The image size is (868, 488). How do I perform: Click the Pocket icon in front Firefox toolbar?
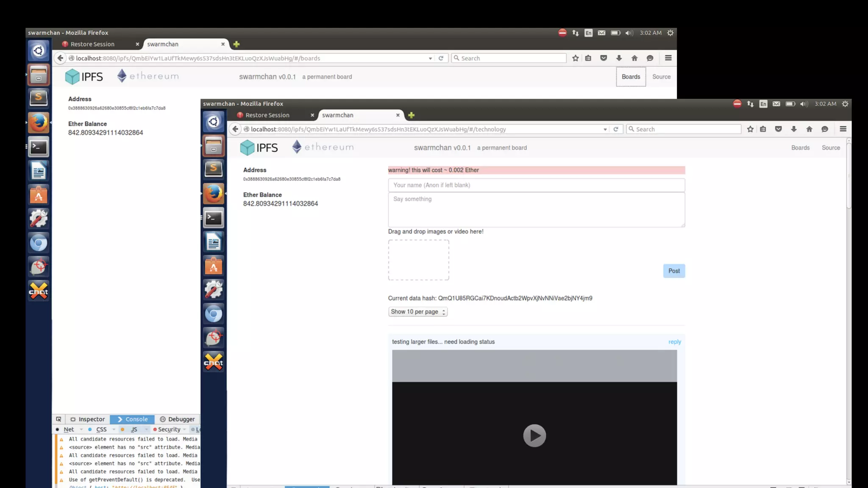pos(778,129)
